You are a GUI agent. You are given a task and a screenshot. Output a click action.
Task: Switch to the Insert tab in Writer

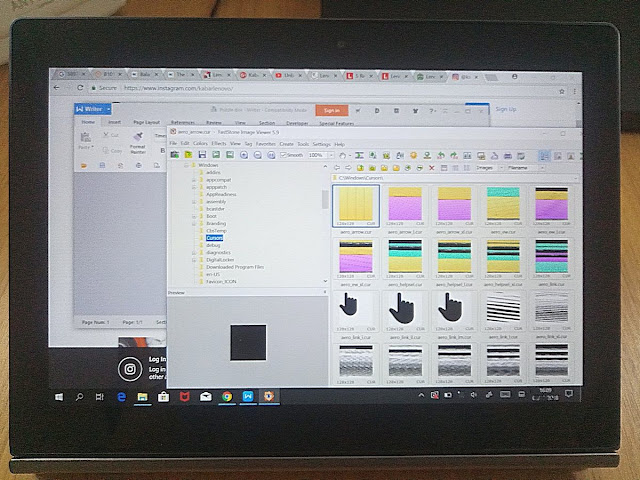[117, 122]
